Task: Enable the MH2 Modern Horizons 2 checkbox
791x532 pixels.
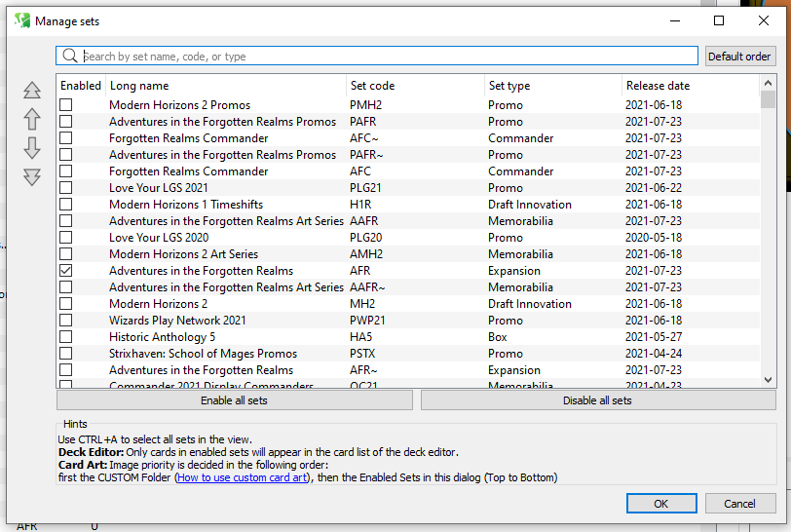Action: (65, 304)
